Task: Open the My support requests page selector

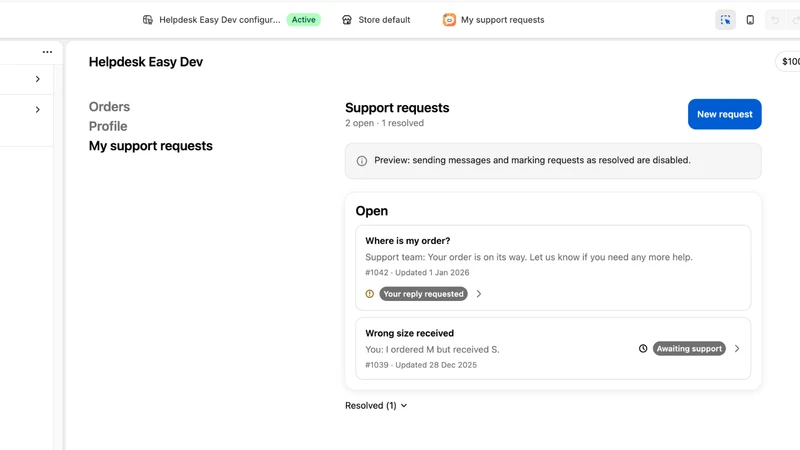Action: pos(493,20)
